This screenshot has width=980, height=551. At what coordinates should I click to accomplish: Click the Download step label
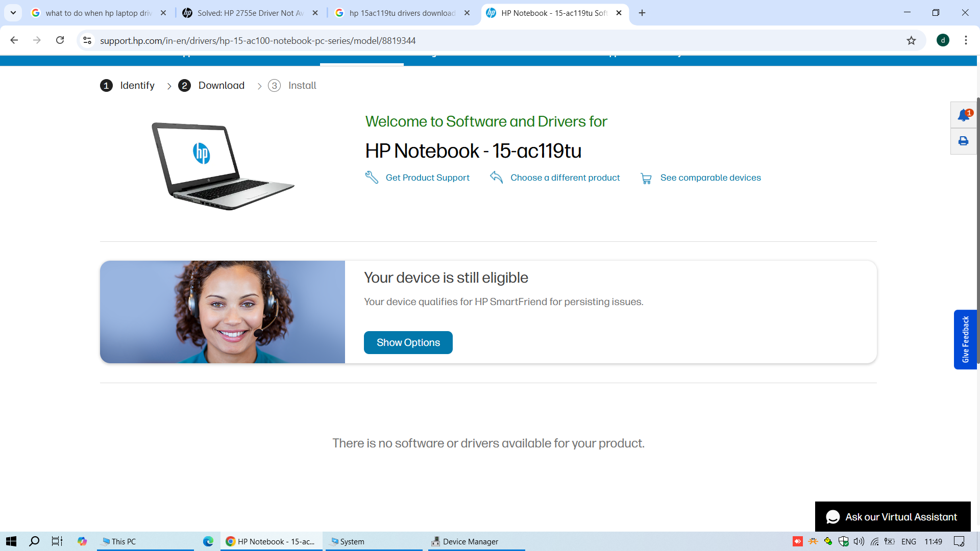(222, 86)
